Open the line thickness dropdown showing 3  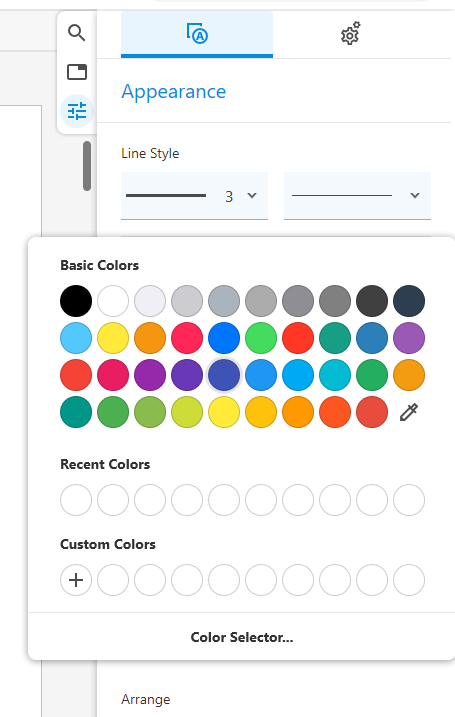194,196
